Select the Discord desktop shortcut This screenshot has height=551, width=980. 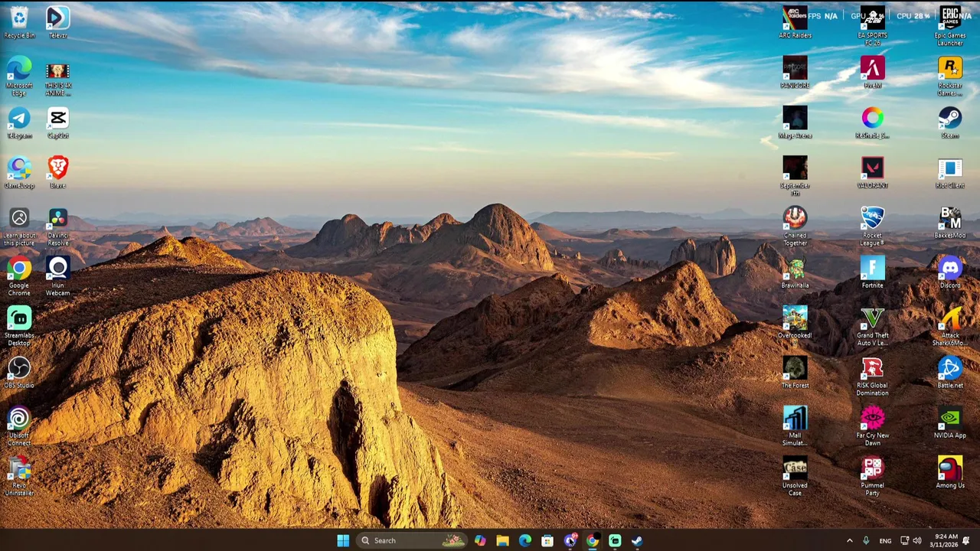(950, 273)
